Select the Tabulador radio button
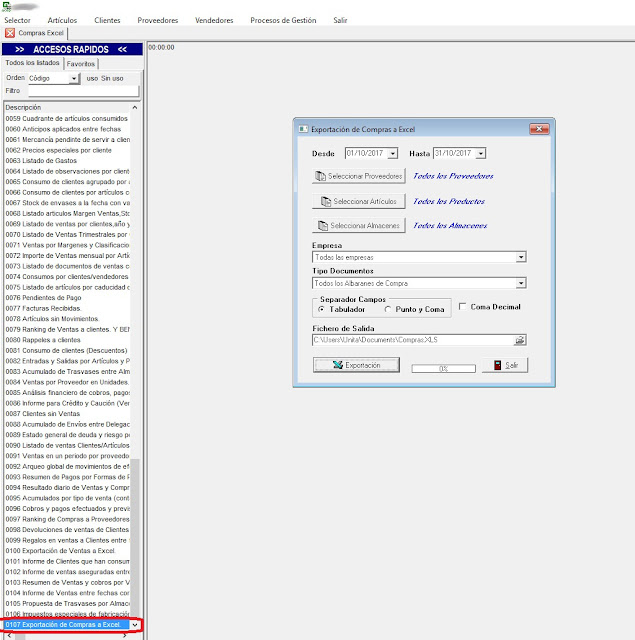This screenshot has height=640, width=635. click(x=322, y=309)
